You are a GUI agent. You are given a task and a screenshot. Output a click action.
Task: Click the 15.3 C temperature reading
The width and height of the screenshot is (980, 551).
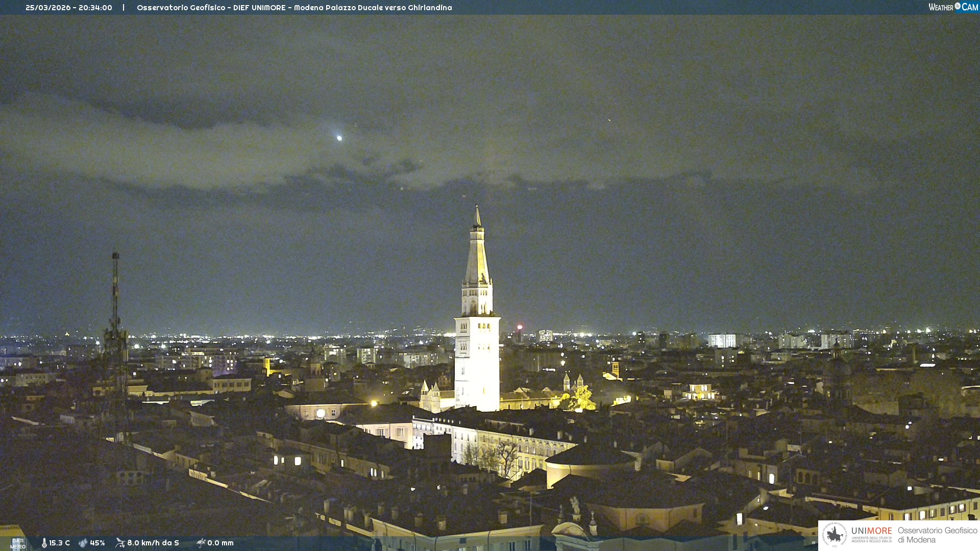(59, 543)
